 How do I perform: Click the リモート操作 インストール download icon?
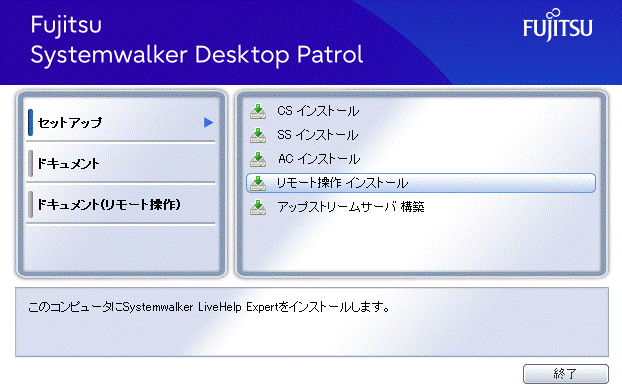[x=258, y=183]
